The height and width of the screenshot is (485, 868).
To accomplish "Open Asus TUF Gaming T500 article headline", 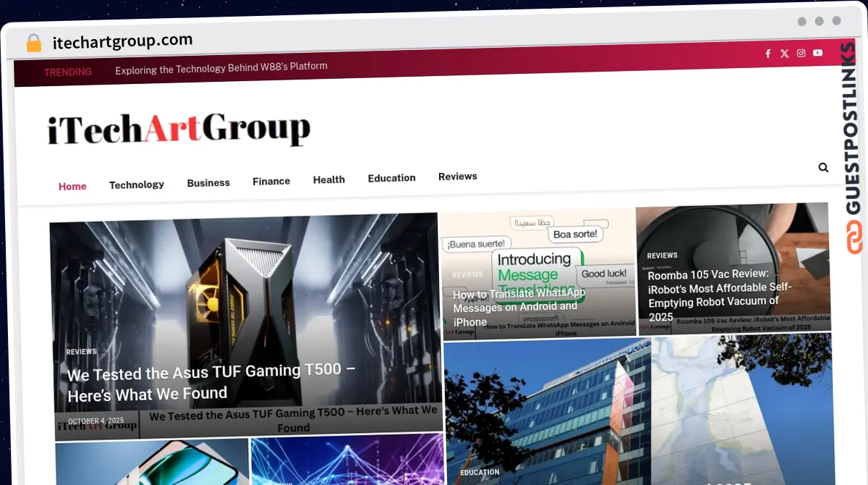I will tap(211, 383).
